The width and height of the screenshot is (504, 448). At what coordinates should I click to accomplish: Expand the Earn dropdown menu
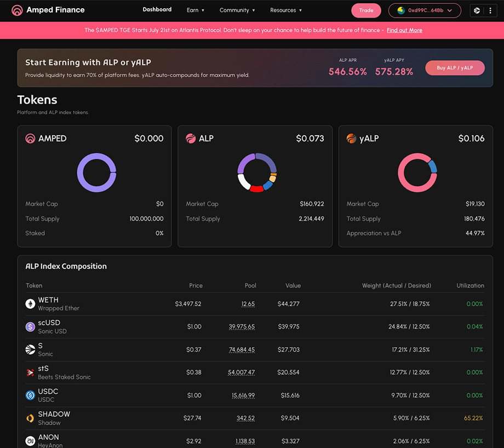196,10
